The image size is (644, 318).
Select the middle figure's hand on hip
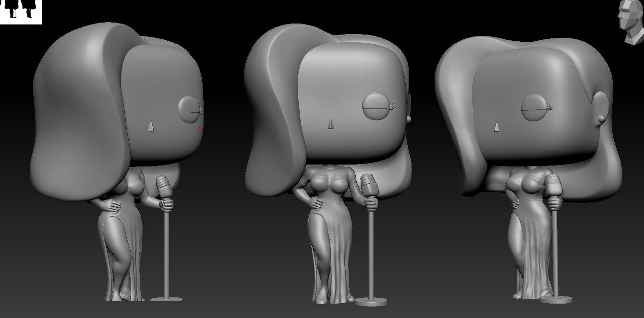317,202
